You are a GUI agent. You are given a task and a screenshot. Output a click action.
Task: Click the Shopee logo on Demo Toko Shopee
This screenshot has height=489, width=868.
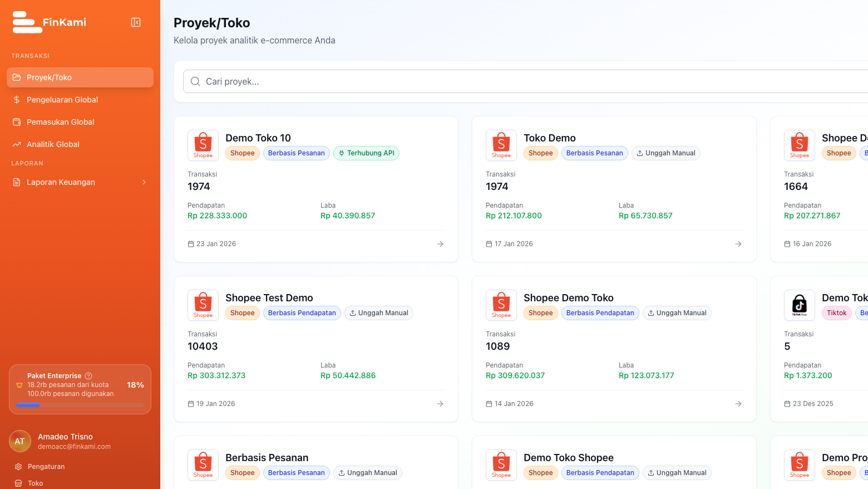pos(501,465)
